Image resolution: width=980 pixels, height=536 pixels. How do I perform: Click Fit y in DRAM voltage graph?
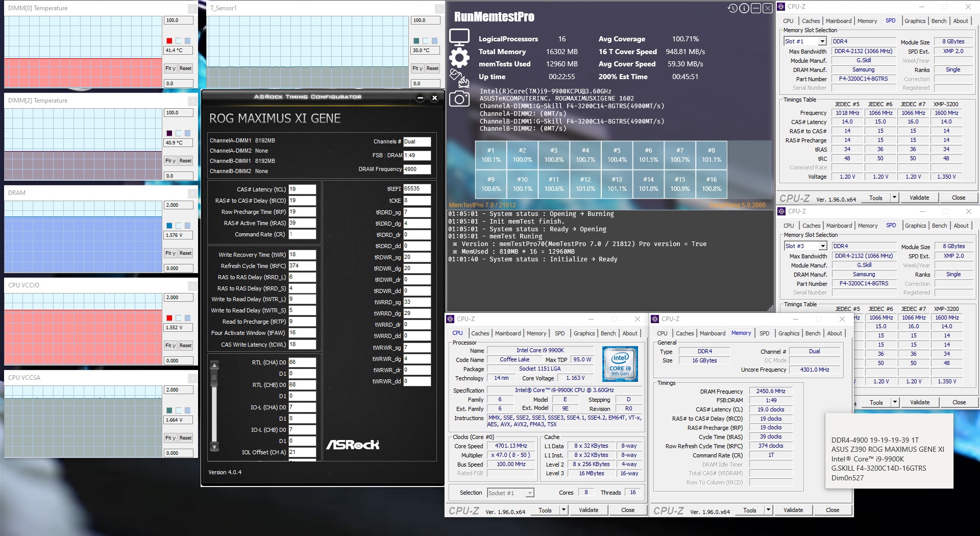(x=170, y=253)
